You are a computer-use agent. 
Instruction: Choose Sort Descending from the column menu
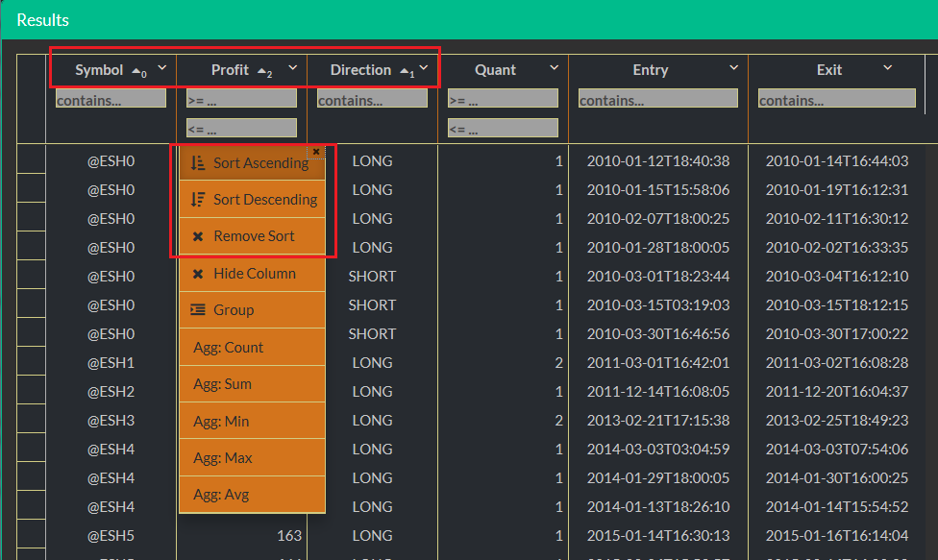coord(252,199)
